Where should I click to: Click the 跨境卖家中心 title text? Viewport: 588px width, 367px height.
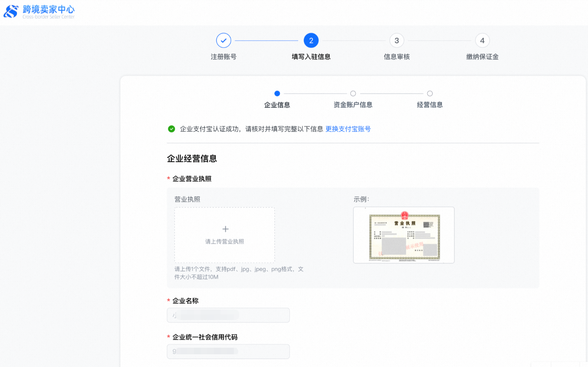point(49,9)
